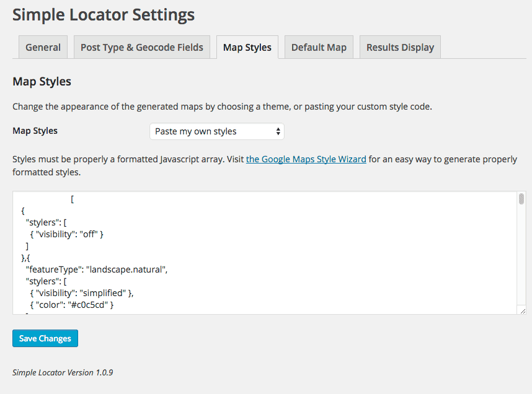The image size is (532, 394).
Task: Expand the 'Paste my own styles' dropdown
Action: tap(216, 131)
